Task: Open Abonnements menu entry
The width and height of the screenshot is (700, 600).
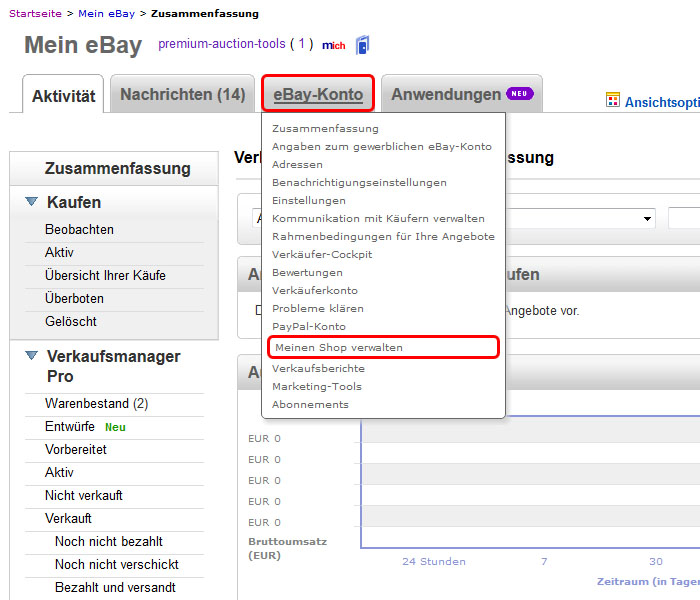Action: pyautogui.click(x=310, y=404)
